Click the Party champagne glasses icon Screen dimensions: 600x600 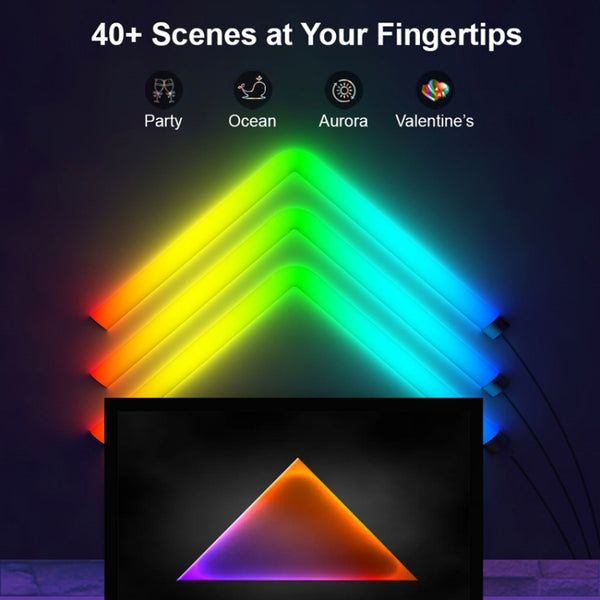[164, 90]
